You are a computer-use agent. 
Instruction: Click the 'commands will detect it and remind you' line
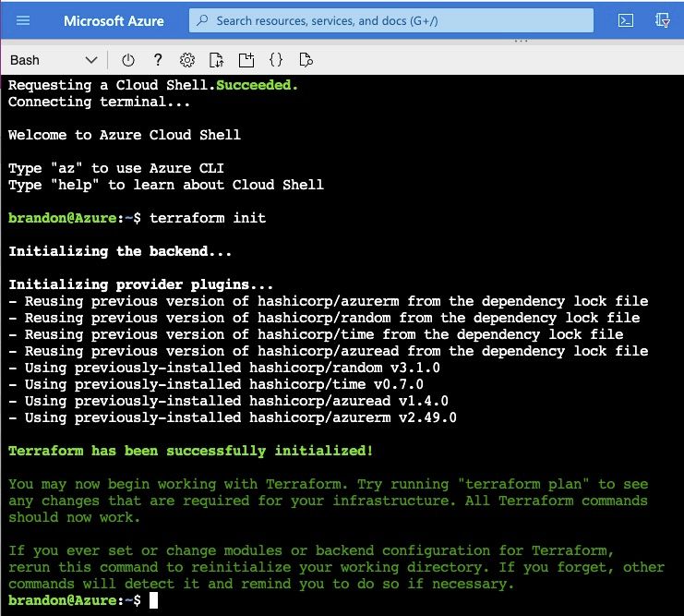(261, 584)
